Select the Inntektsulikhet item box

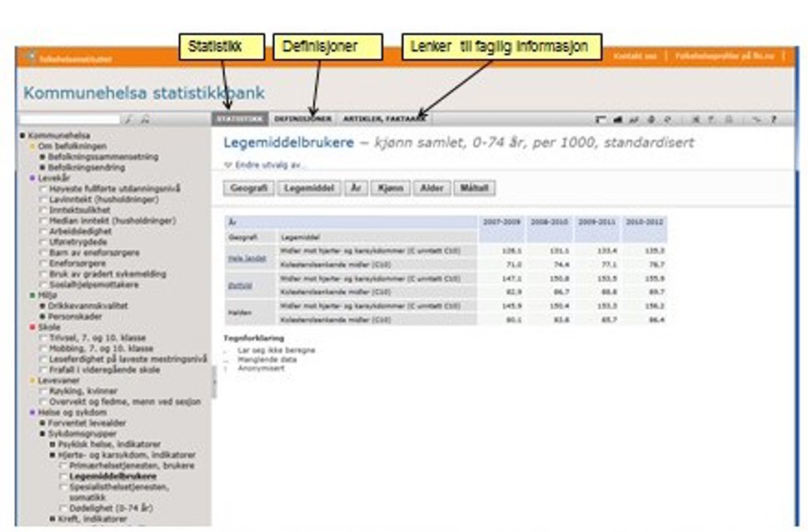tap(43, 210)
